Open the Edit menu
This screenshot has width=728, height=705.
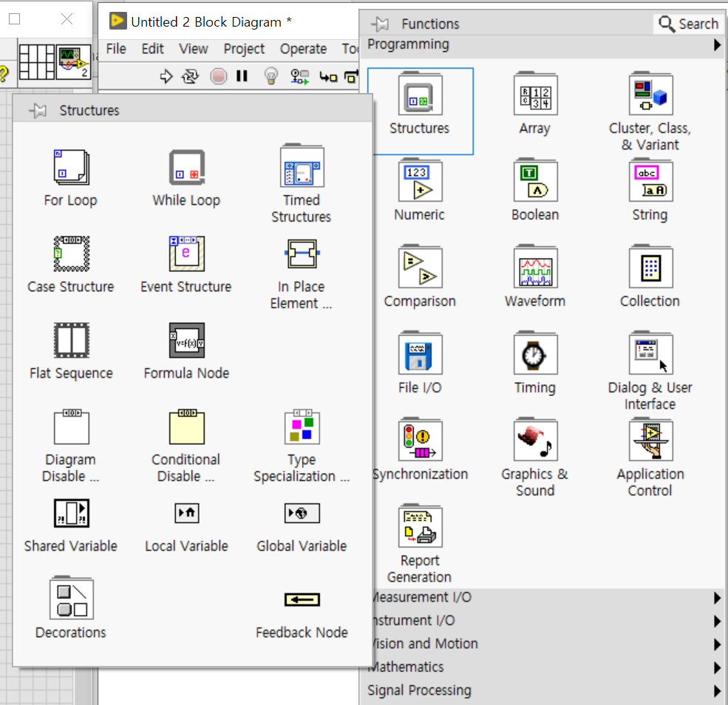coord(152,49)
